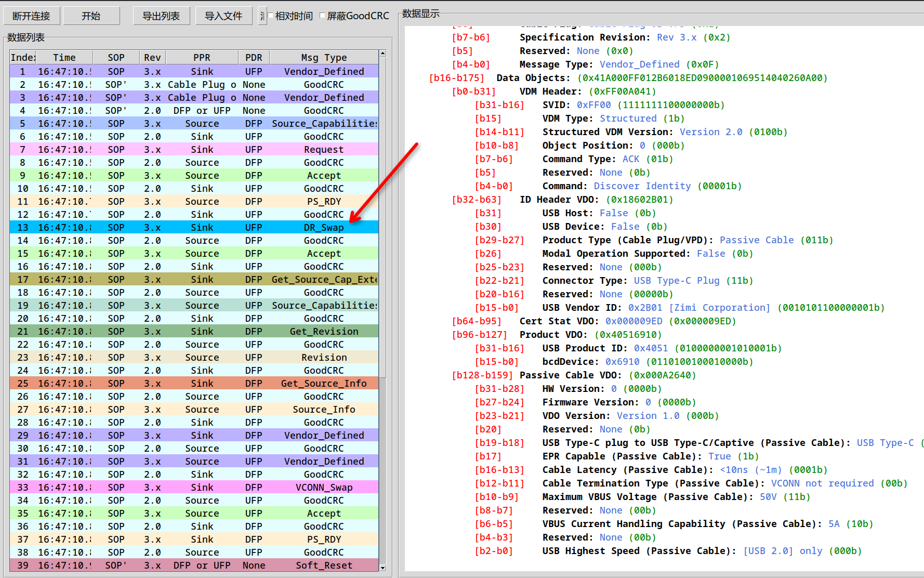Click the 导入文件 import file button

[x=223, y=16]
